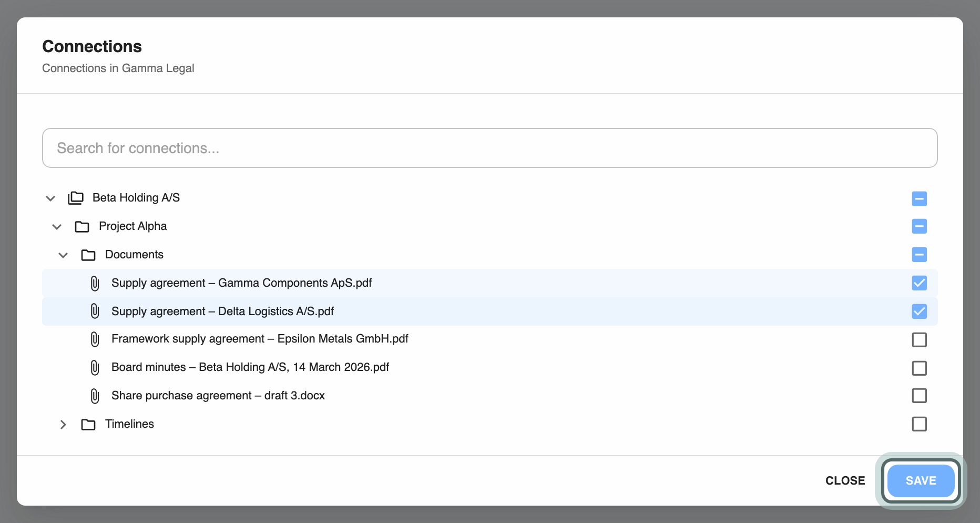980x523 pixels.
Task: Select the Timelines folder label
Action: click(x=130, y=424)
